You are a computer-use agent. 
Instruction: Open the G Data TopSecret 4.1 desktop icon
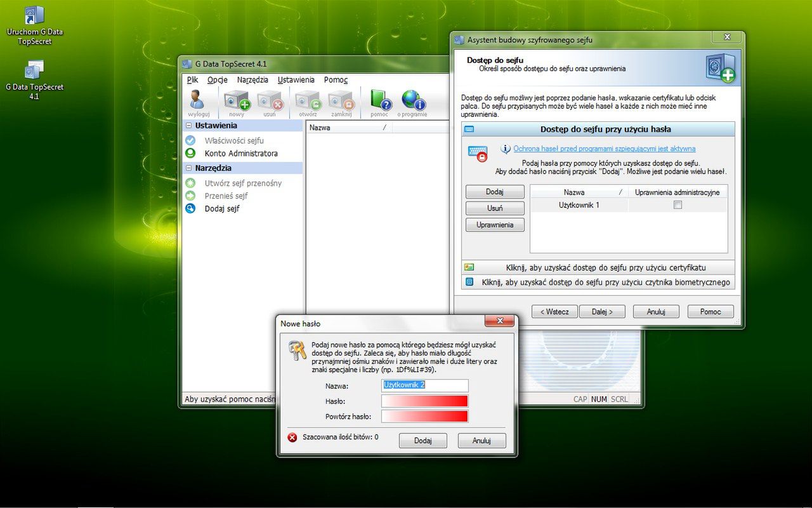[x=34, y=81]
